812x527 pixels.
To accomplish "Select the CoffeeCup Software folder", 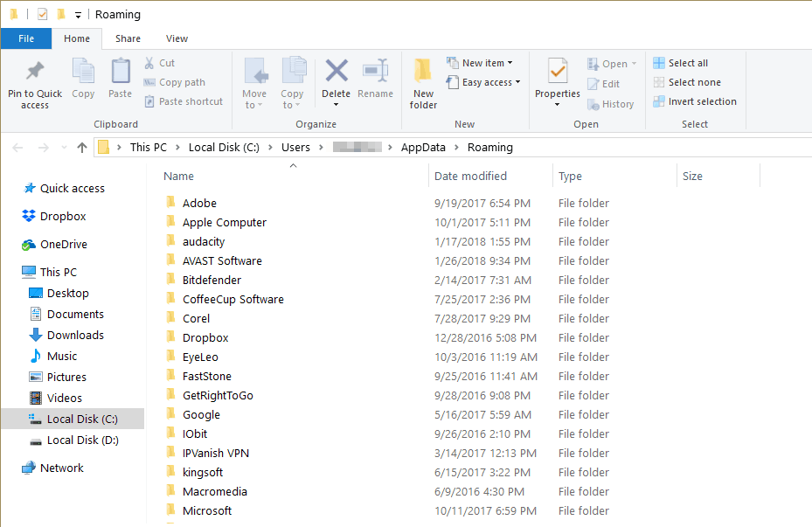I will 233,299.
